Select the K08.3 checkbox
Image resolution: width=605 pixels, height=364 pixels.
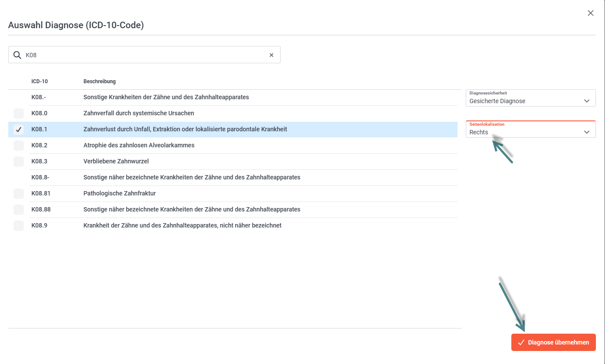19,162
